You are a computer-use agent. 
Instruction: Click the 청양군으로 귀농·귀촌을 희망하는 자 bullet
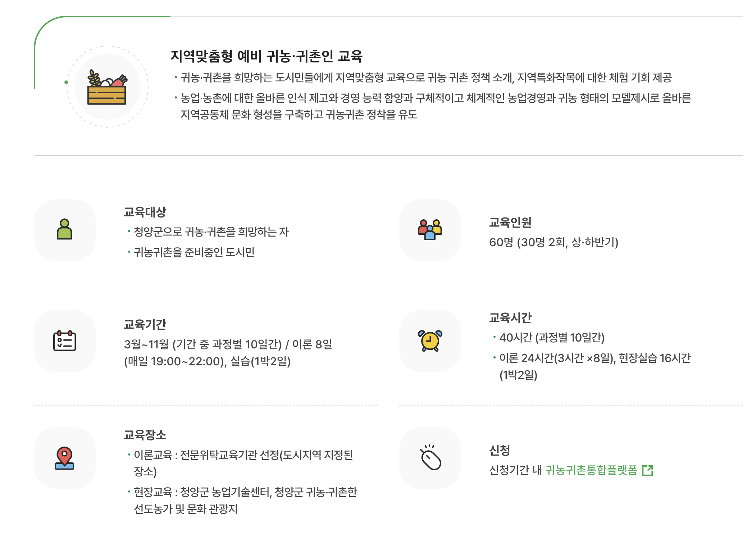coord(211,232)
